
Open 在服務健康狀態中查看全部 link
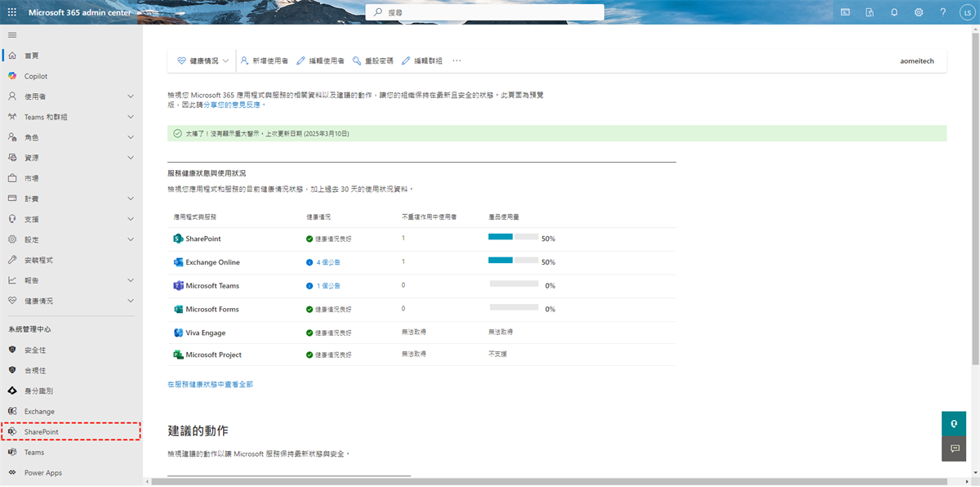point(210,384)
